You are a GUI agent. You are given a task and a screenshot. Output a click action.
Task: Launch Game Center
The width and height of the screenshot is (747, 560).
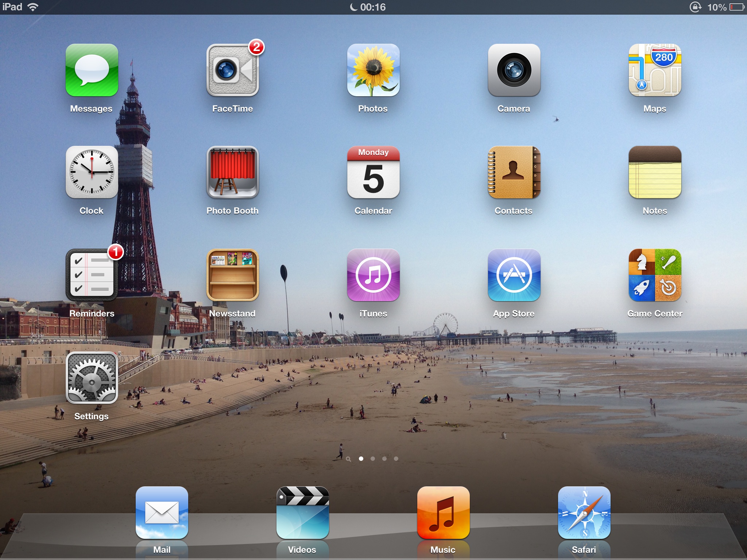coord(655,275)
